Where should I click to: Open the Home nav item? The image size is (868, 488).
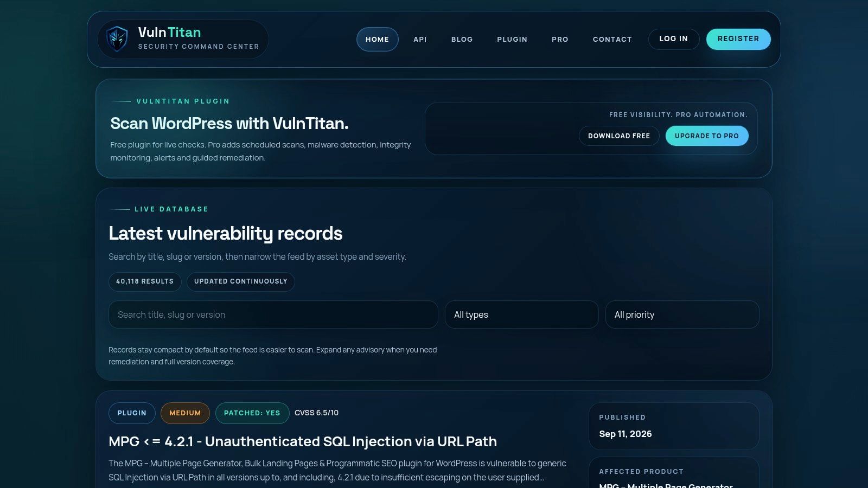pos(377,39)
